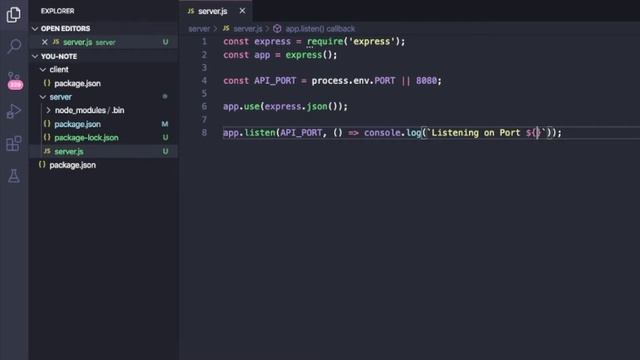Click the server.js breadcrumb item
Image resolution: width=640 pixels, height=360 pixels.
pyautogui.click(x=248, y=29)
